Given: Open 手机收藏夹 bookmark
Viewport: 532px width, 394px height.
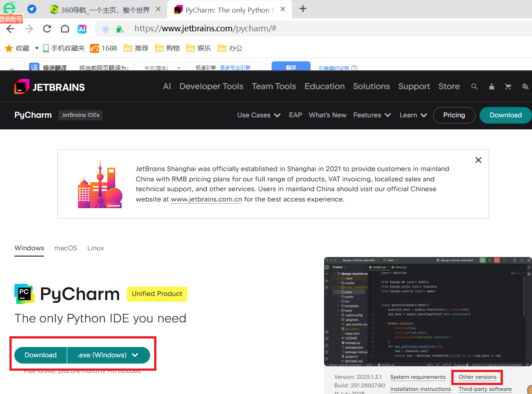Looking at the screenshot, I should point(64,48).
